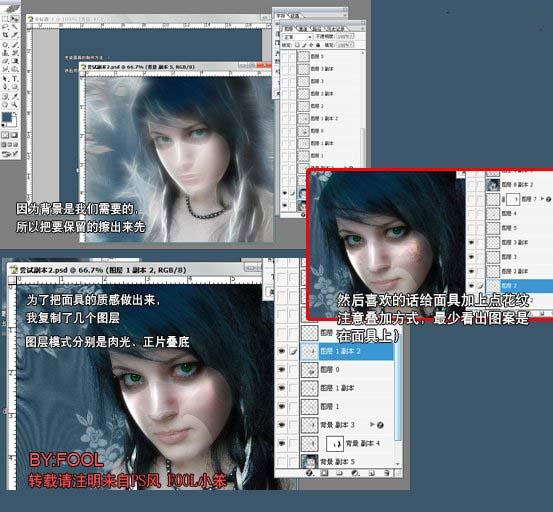Switch to 图层 tab in top panel
The width and height of the screenshot is (553, 512).
coord(288,29)
